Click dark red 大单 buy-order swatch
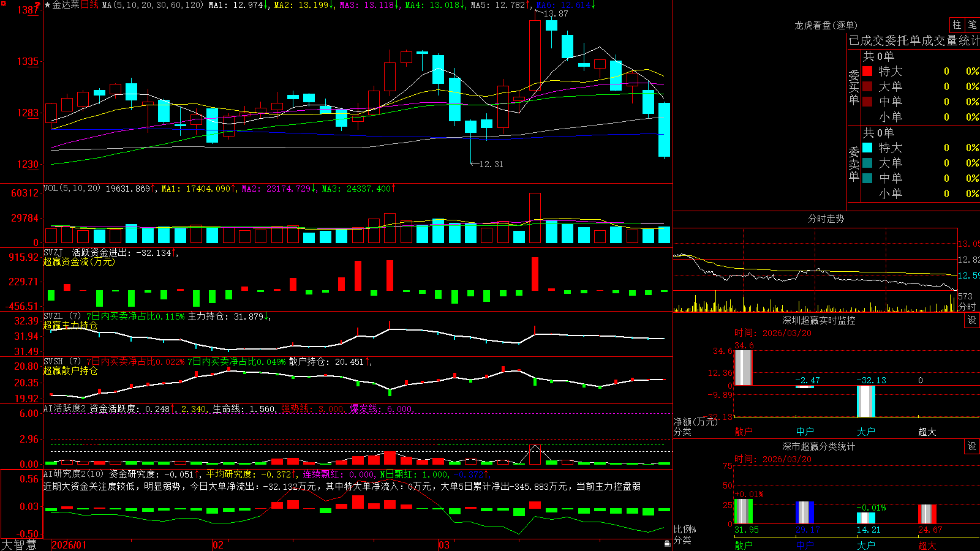Image resolution: width=980 pixels, height=551 pixels. coord(867,86)
